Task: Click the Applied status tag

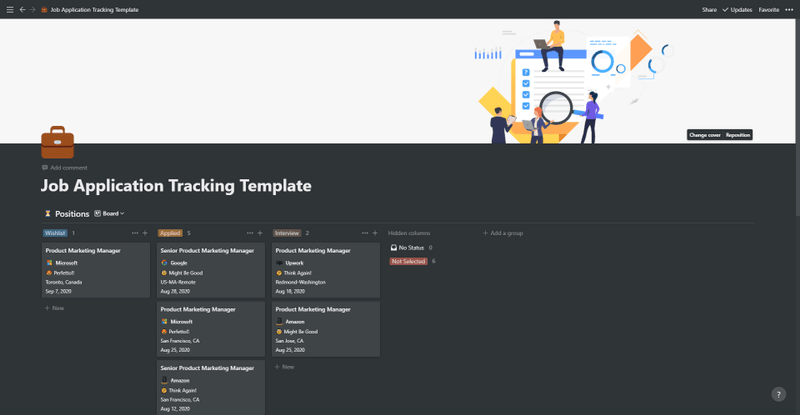Action: [x=170, y=233]
